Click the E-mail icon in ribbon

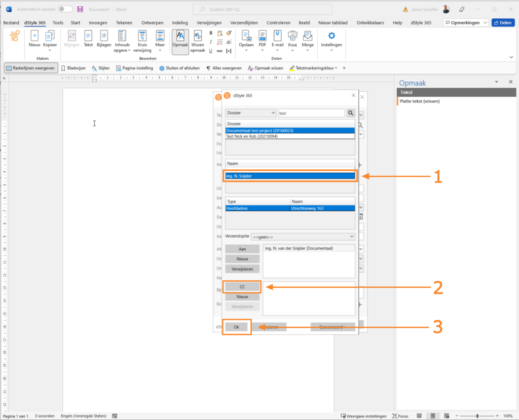(277, 41)
